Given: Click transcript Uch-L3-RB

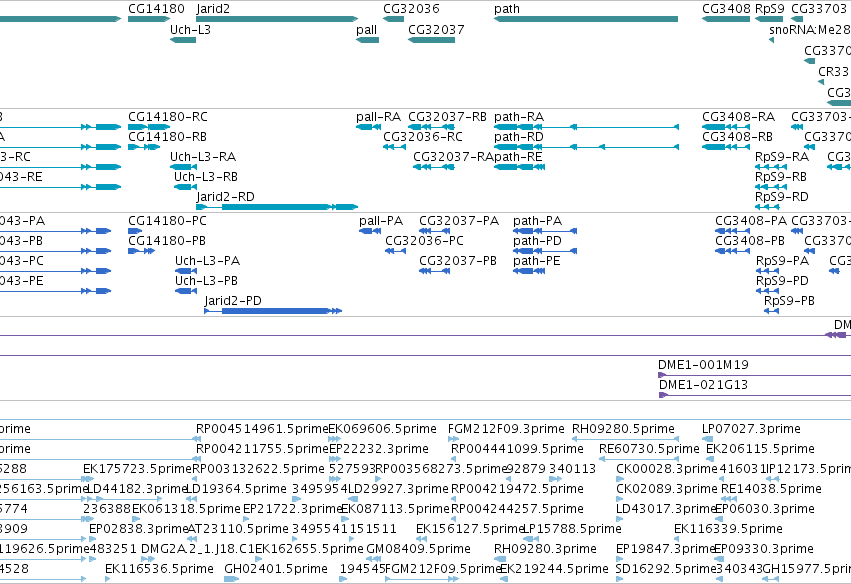Looking at the screenshot, I should coord(206,177).
